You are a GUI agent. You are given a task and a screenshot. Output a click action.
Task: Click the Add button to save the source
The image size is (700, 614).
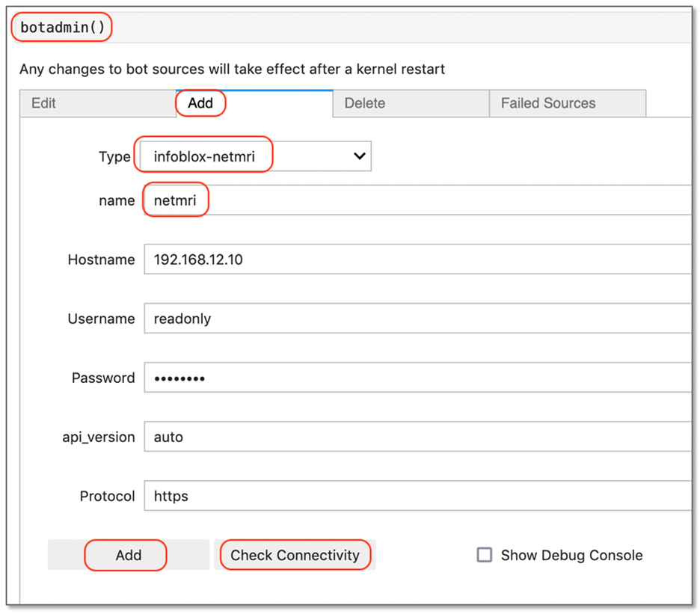pyautogui.click(x=126, y=555)
